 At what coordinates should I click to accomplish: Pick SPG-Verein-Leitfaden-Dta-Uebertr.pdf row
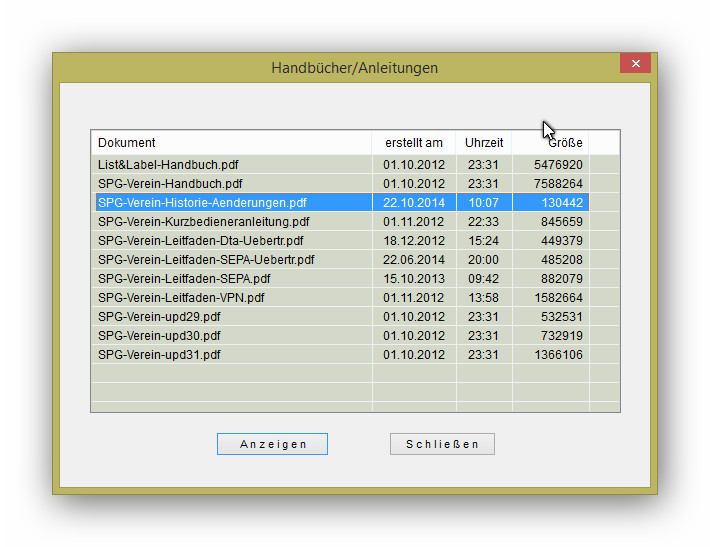click(x=200, y=241)
